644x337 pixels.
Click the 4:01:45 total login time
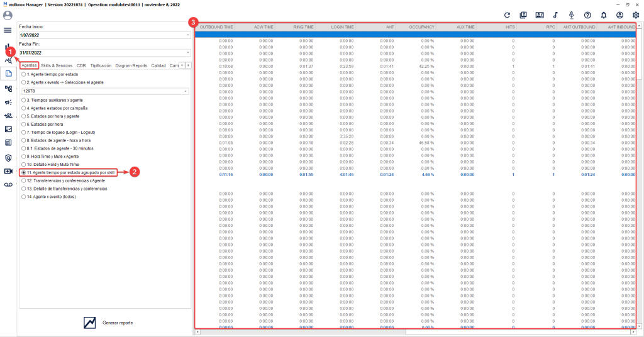pyautogui.click(x=347, y=174)
